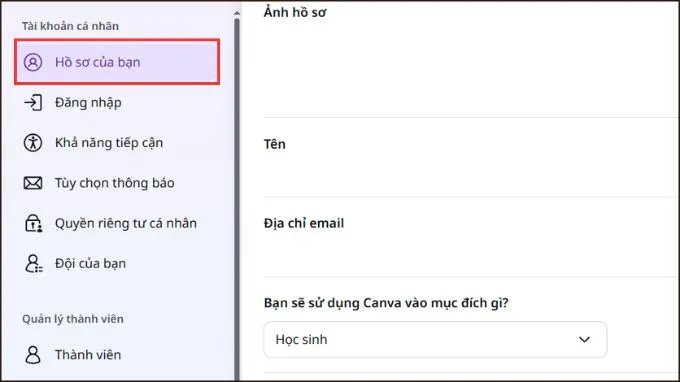Click the login arrow icon beside Đăng nhập
Image resolution: width=680 pixels, height=382 pixels.
[x=33, y=103]
